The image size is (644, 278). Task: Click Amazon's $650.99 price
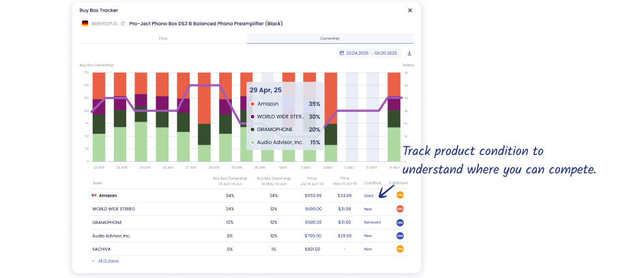(x=313, y=196)
